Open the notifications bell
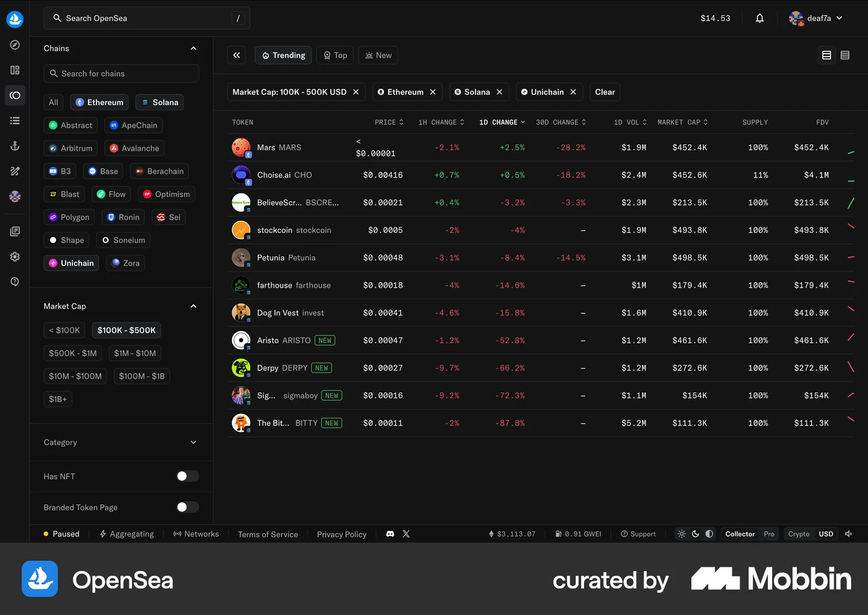 759,18
